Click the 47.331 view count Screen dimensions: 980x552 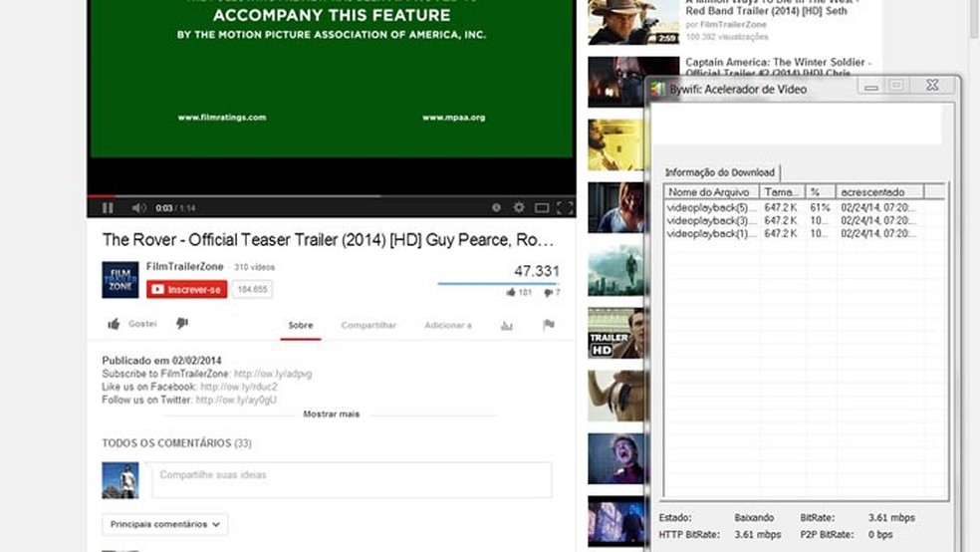click(x=536, y=271)
